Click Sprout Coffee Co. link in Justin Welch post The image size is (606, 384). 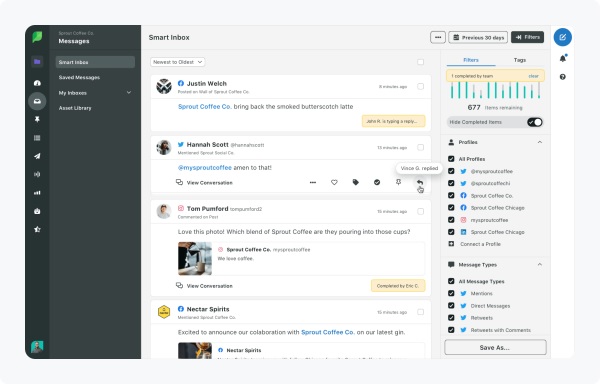point(205,107)
